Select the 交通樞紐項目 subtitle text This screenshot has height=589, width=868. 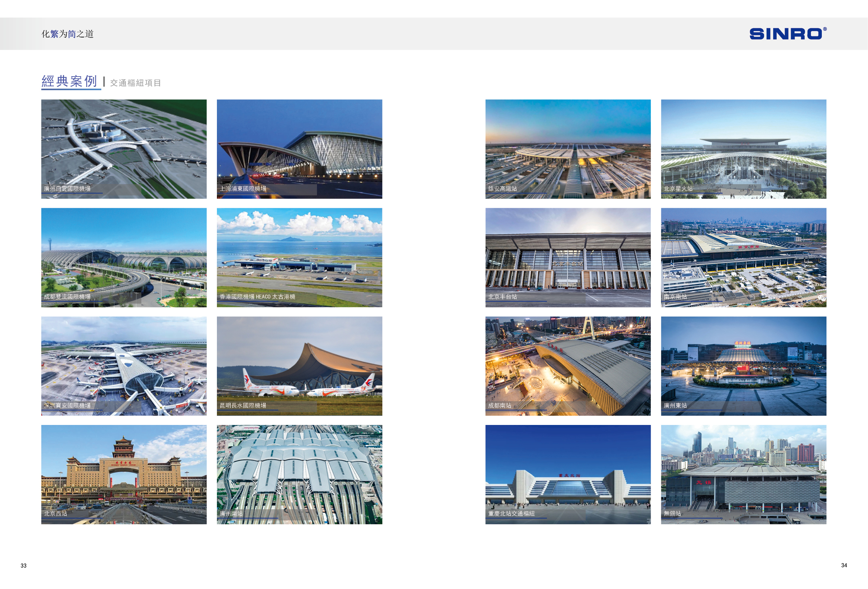136,83
